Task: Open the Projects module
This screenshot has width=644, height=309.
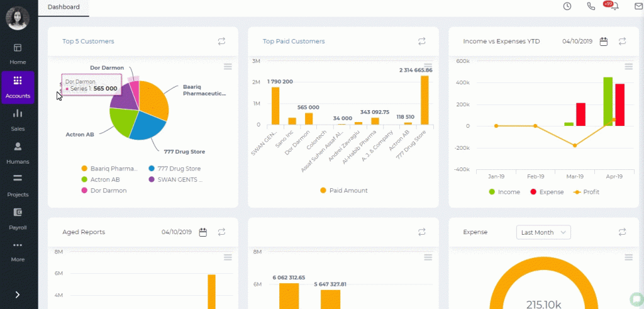Action: click(18, 186)
